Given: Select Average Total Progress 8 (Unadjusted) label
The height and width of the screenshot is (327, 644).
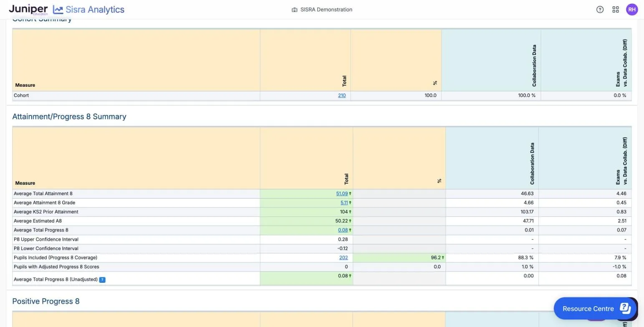Looking at the screenshot, I should point(56,279).
